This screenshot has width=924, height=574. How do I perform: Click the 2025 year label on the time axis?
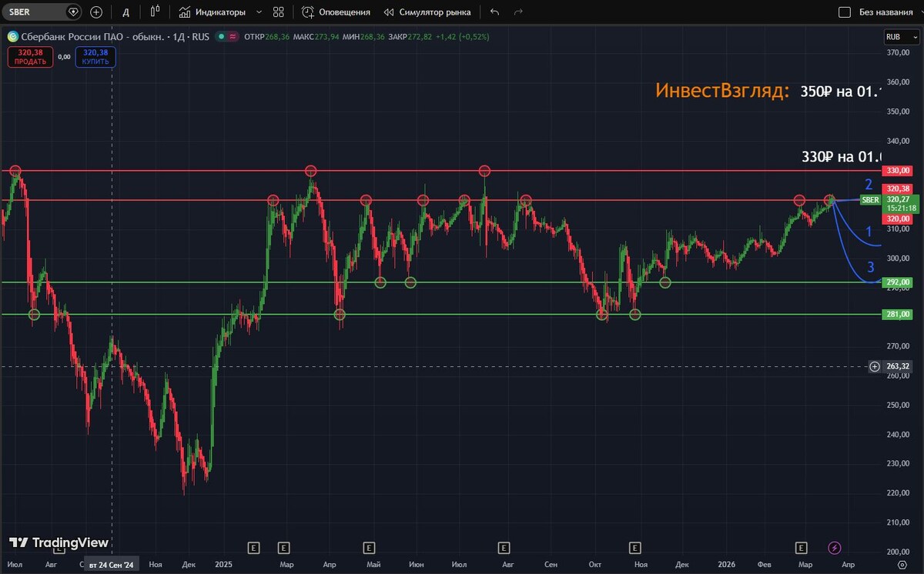(224, 565)
